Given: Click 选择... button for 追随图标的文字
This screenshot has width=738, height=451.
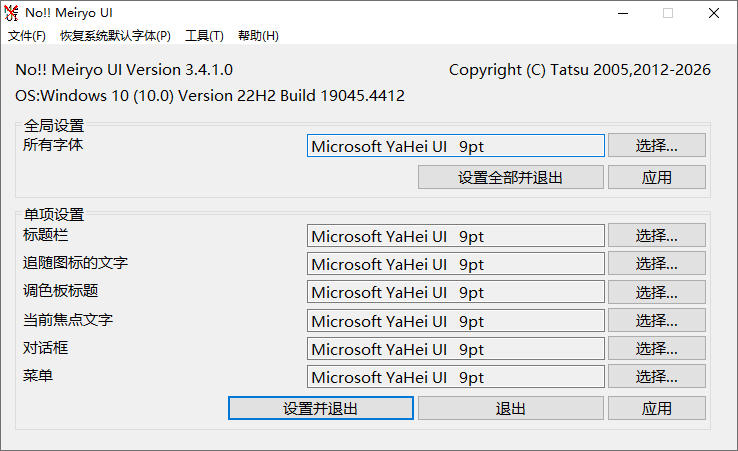Looking at the screenshot, I should click(657, 263).
